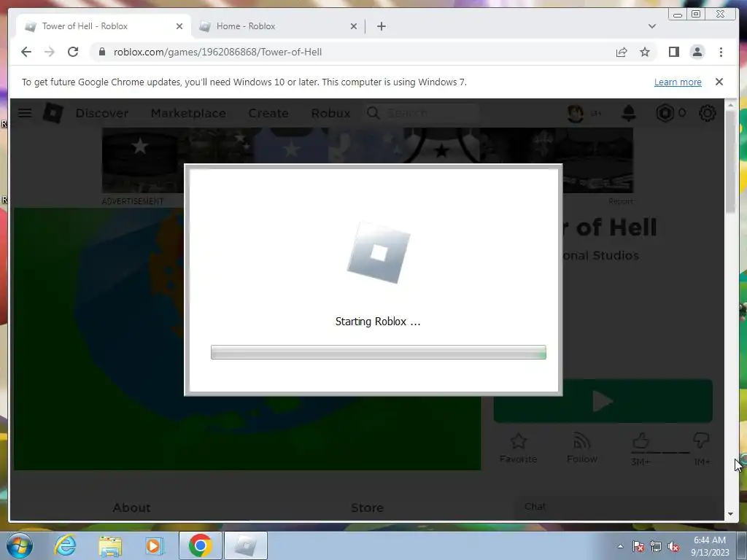This screenshot has height=560, width=747.
Task: Launch Internet Explorer from the taskbar
Action: coord(65,545)
